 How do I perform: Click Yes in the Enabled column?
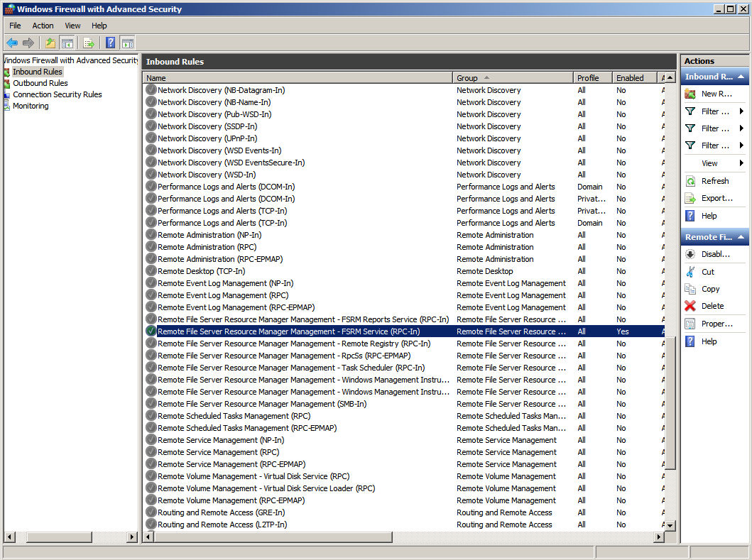(623, 331)
